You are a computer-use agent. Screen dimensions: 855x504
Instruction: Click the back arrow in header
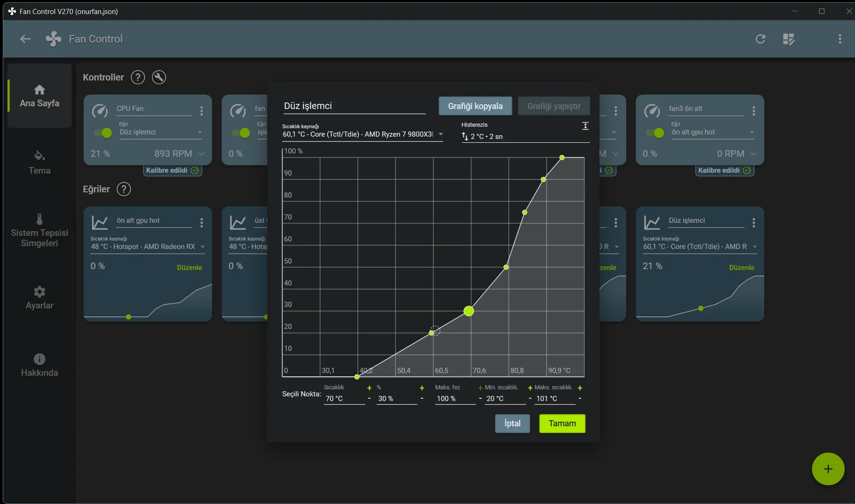coord(25,39)
